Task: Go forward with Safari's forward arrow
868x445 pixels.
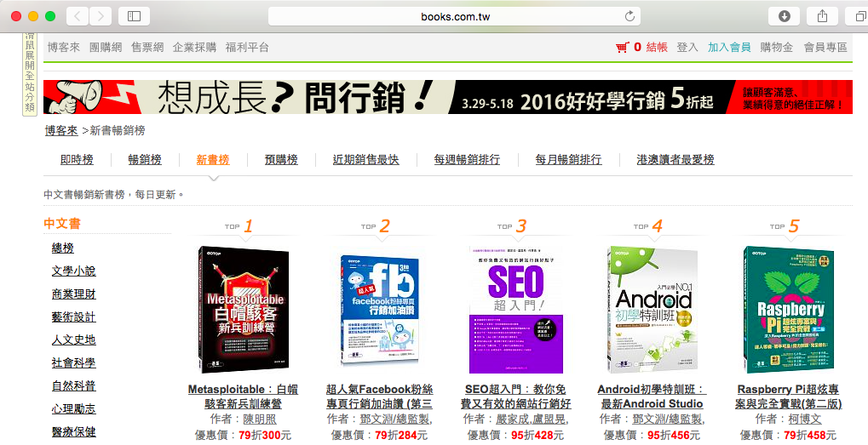Action: pyautogui.click(x=101, y=16)
